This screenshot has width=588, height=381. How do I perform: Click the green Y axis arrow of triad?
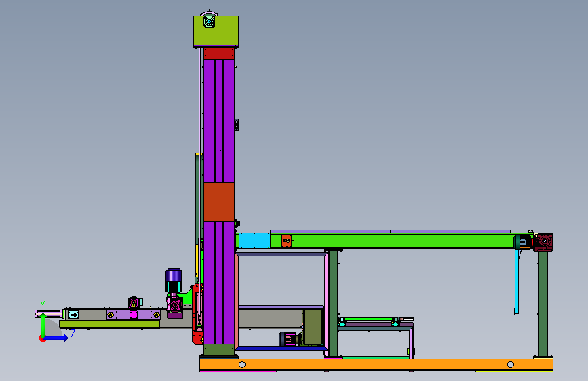43,325
